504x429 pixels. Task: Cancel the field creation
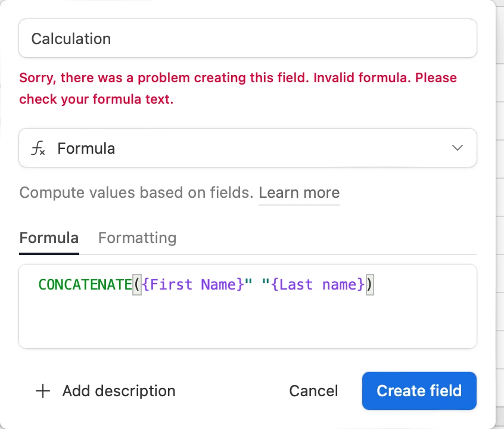[313, 391]
